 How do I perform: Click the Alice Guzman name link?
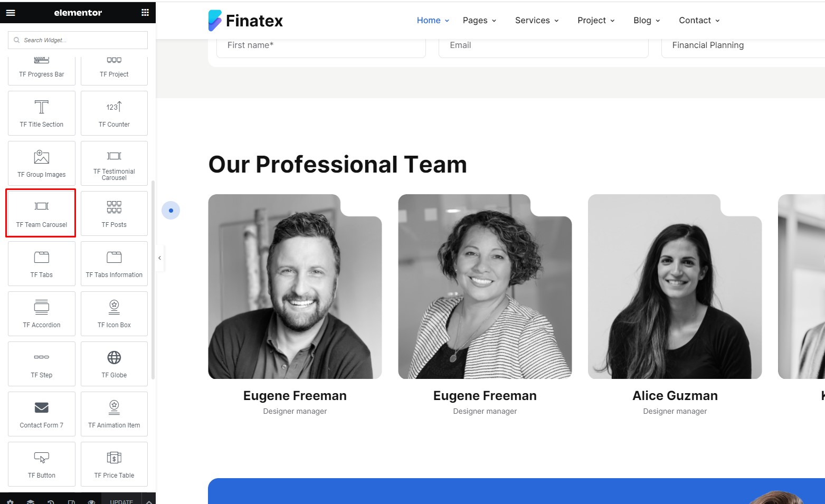click(x=675, y=396)
